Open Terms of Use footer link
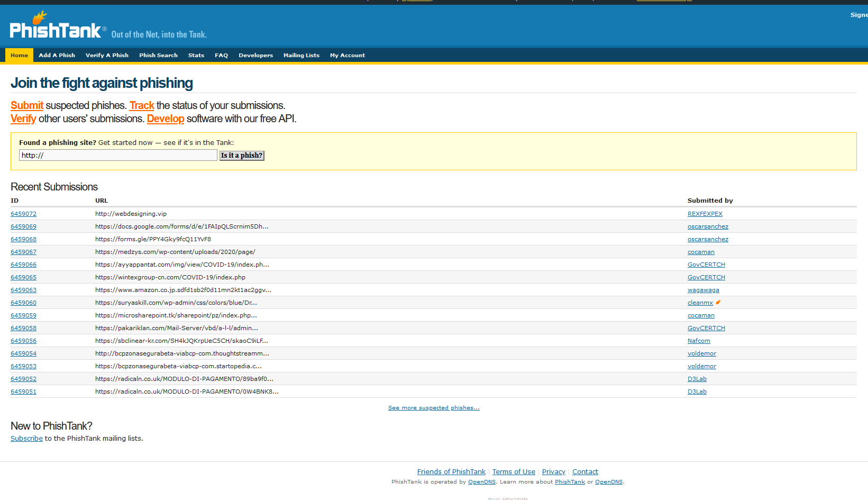This screenshot has width=868, height=500. click(x=514, y=472)
